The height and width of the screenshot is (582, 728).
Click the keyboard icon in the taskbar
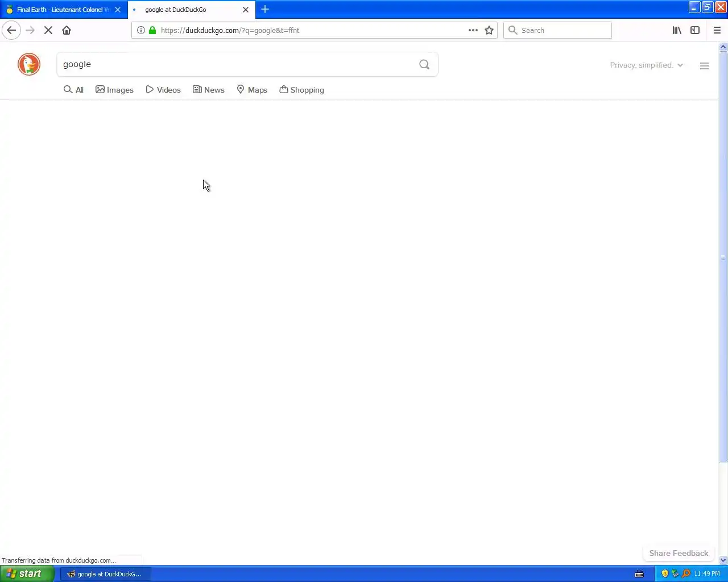639,574
